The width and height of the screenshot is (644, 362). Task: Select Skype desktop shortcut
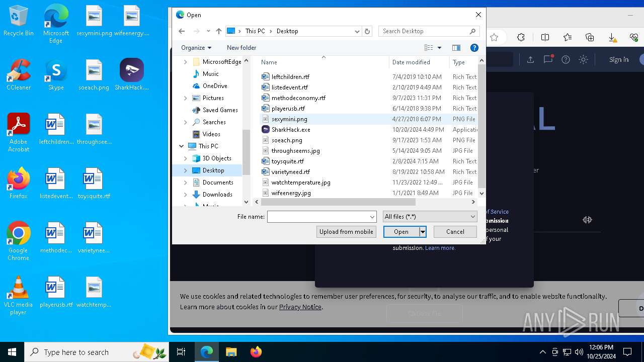coord(56,74)
